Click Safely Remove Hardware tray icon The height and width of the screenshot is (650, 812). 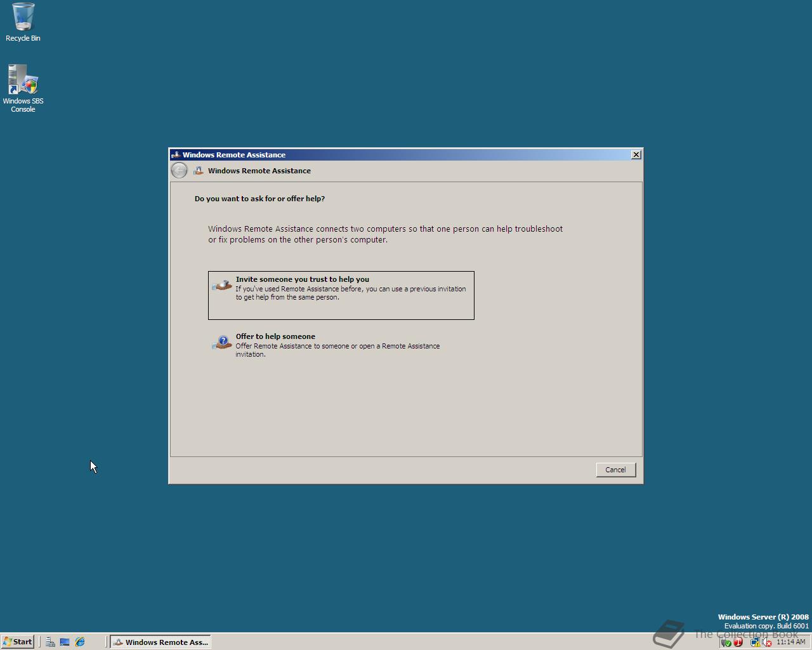click(727, 642)
